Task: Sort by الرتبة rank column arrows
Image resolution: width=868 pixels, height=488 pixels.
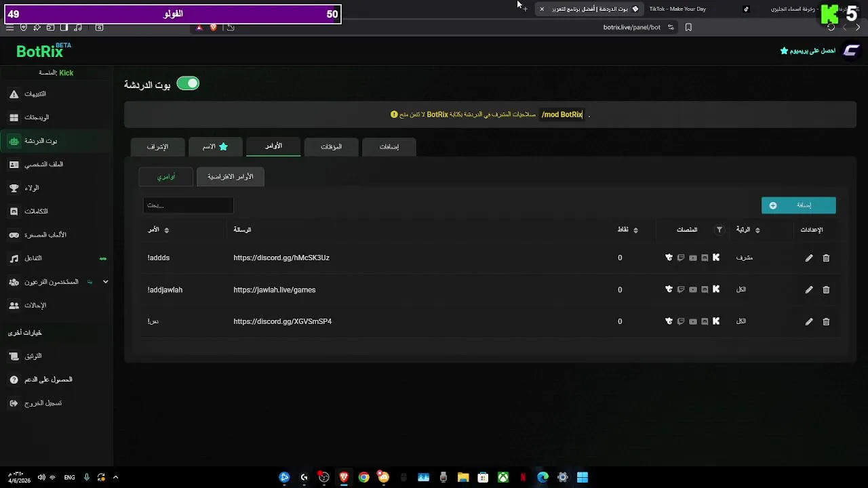Action: tap(757, 230)
